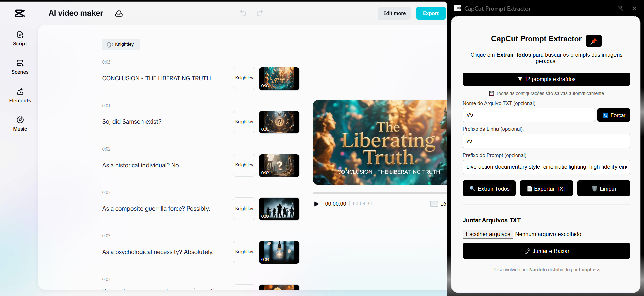Click the red pin button beside the title
The height and width of the screenshot is (296, 644).
pyautogui.click(x=593, y=41)
